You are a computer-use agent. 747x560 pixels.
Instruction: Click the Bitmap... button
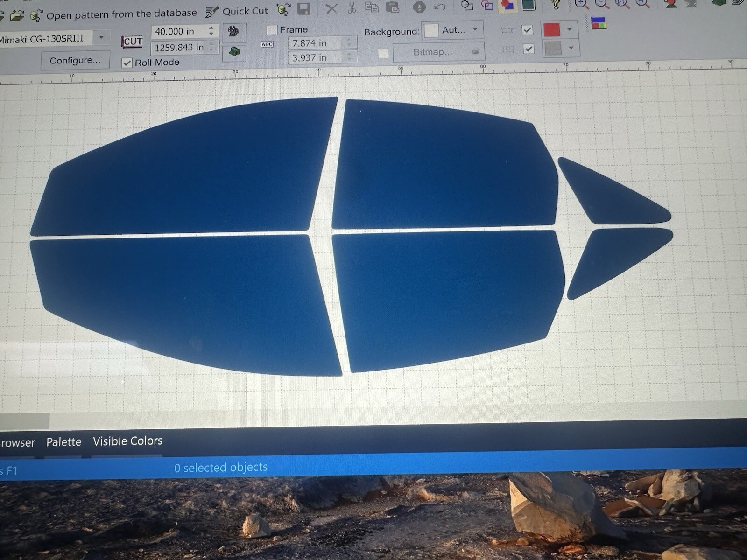point(438,52)
